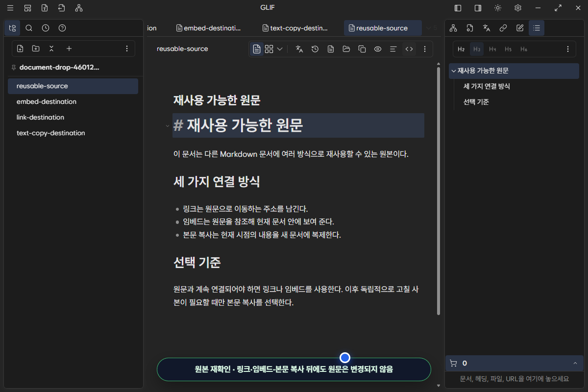Click the plus icon in file explorer toolbar
This screenshot has width=588, height=392.
coord(69,49)
